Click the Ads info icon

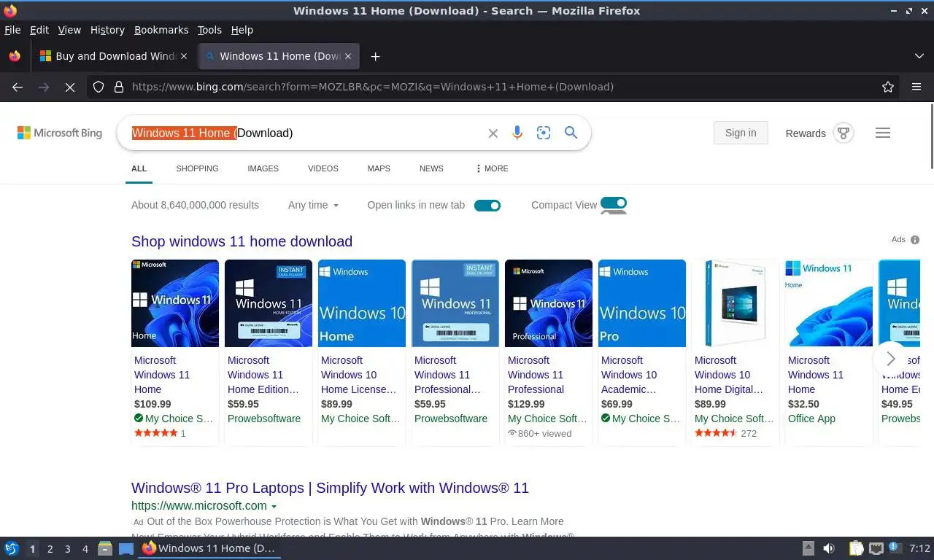click(x=915, y=240)
